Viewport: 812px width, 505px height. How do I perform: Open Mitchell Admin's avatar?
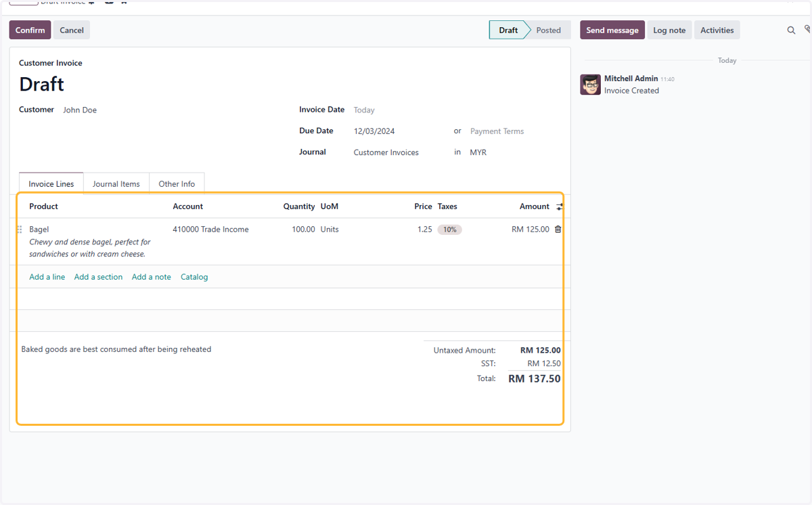point(590,85)
